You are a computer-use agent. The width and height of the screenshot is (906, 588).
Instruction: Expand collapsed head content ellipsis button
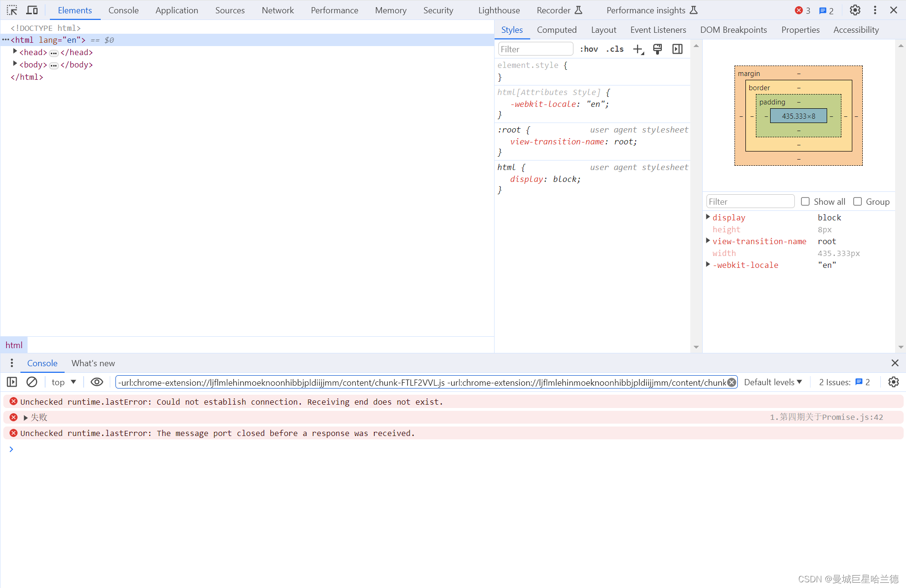[54, 53]
